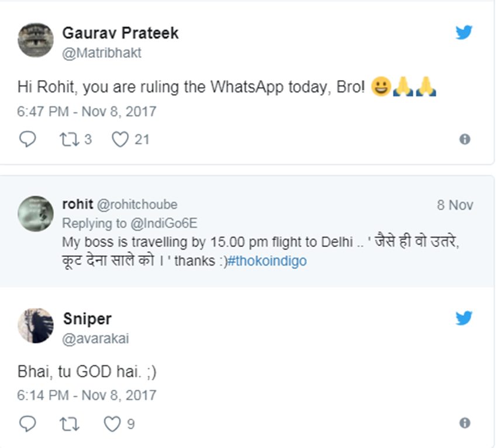Visit the @Matribhakt handle
497x448 pixels.
(x=102, y=53)
